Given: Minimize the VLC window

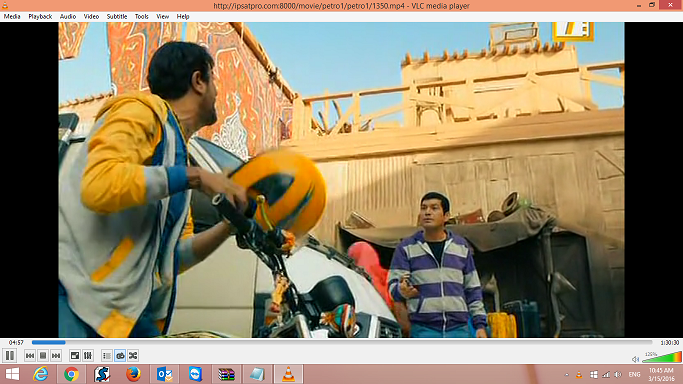Looking at the screenshot, I should [x=639, y=5].
